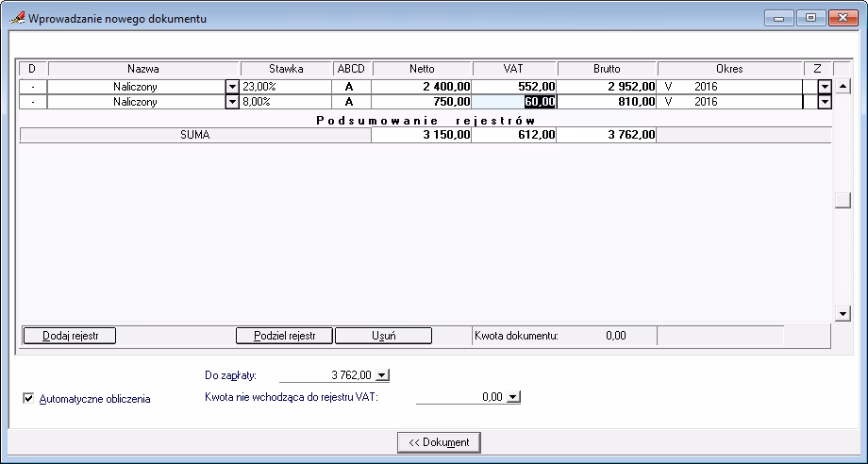This screenshot has height=464, width=868.
Task: Click the Kwota nie wchodząca field 0,00
Action: coord(461,397)
